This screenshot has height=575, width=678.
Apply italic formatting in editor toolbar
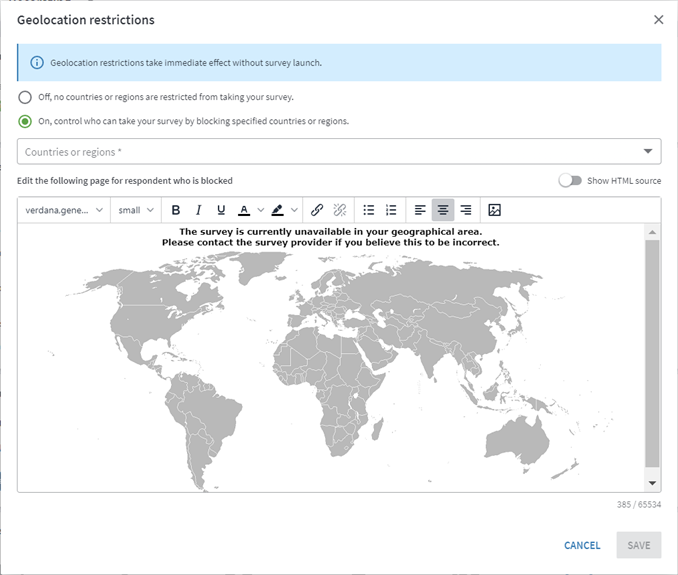(198, 210)
